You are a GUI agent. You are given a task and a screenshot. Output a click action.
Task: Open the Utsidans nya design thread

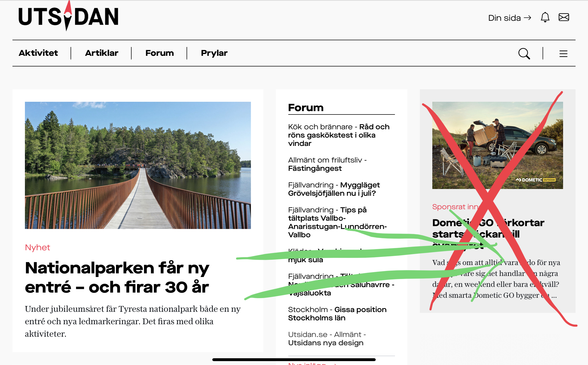[x=326, y=343]
